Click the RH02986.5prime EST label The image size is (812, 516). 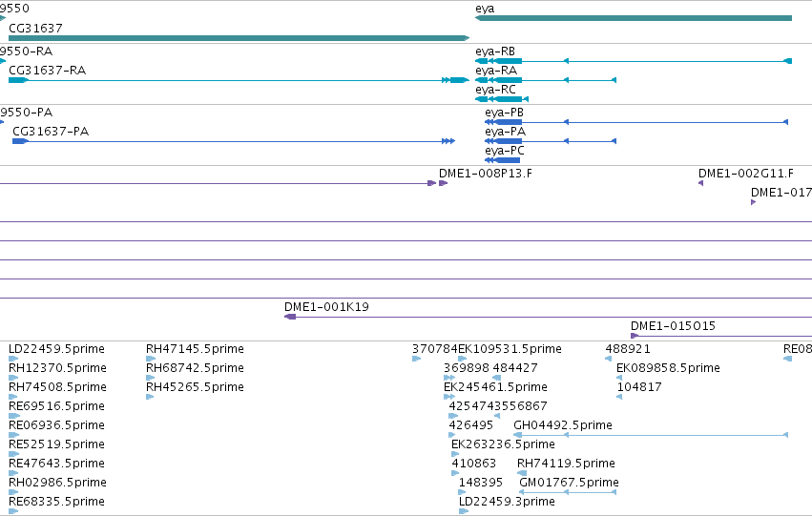pos(57,483)
